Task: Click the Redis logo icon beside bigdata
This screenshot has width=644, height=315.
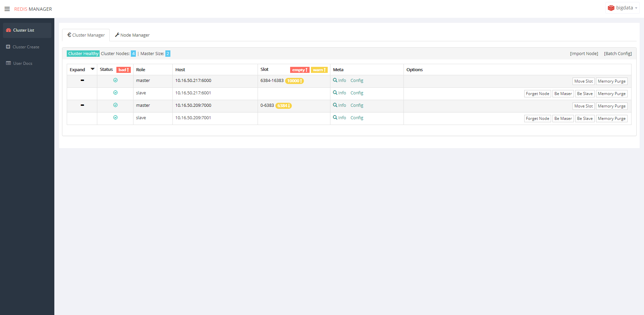Action: (x=611, y=8)
